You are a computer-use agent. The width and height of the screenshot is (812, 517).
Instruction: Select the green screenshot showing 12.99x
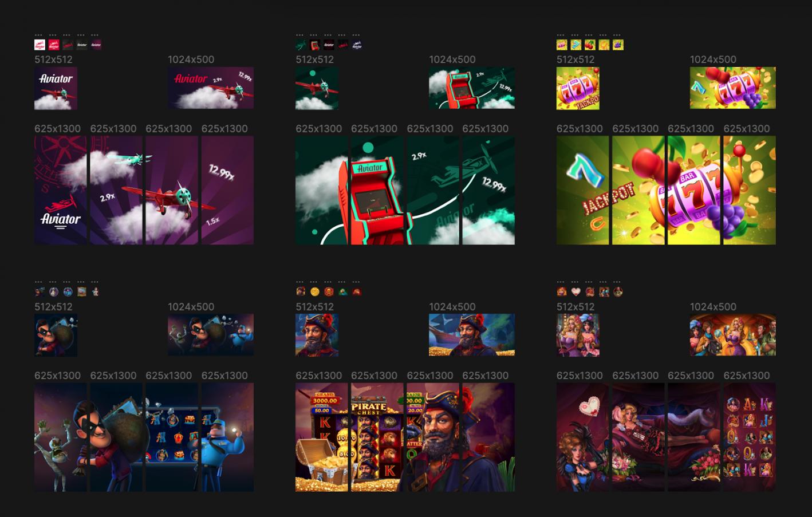click(488, 190)
